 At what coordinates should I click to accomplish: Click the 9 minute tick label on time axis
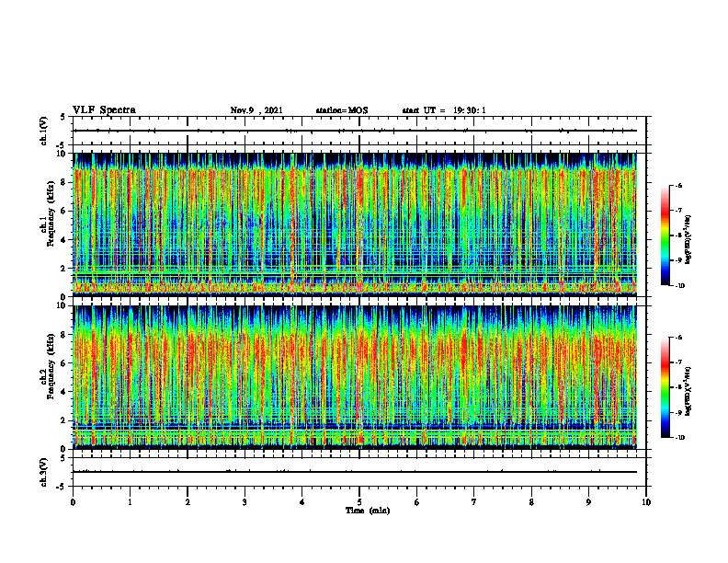[x=588, y=502]
